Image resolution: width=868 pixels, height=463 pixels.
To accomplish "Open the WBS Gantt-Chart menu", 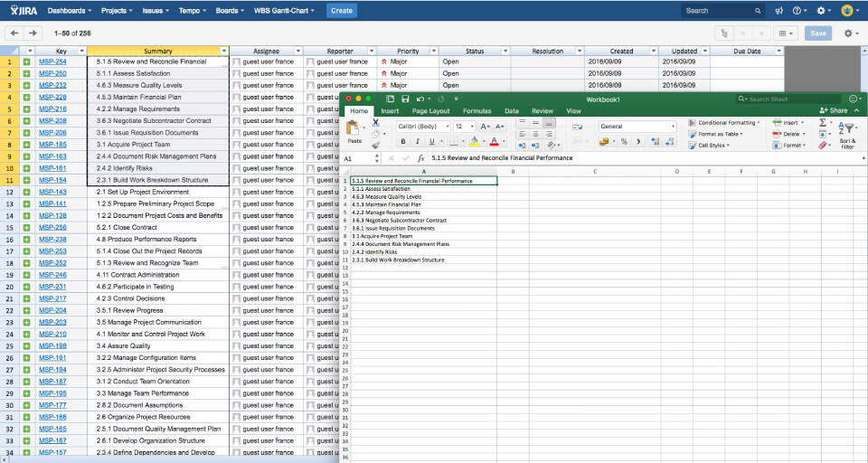I will pyautogui.click(x=283, y=11).
